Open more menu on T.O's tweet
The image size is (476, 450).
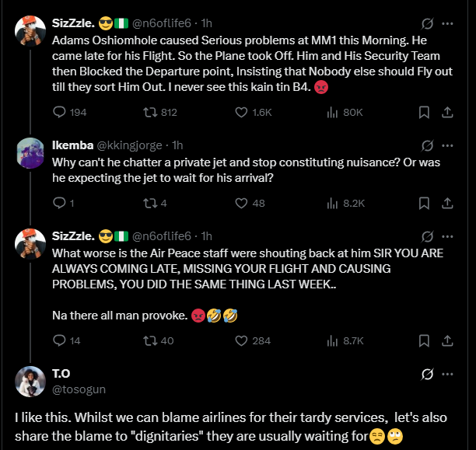[447, 374]
